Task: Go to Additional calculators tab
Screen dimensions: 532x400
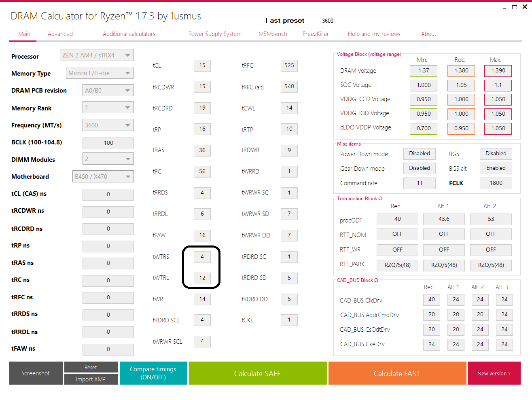Action: coord(129,34)
